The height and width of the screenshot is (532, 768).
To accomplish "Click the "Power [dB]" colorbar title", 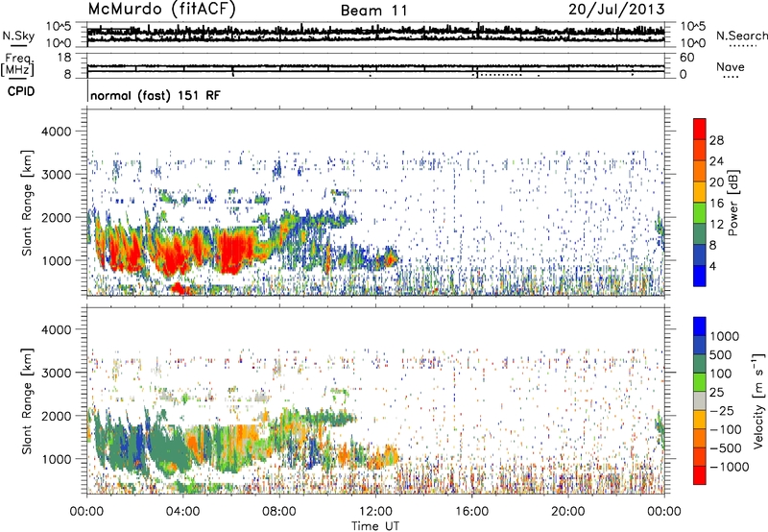I will (733, 203).
